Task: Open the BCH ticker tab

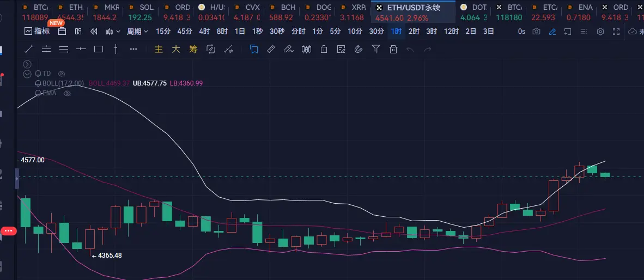Action: pyautogui.click(x=283, y=13)
